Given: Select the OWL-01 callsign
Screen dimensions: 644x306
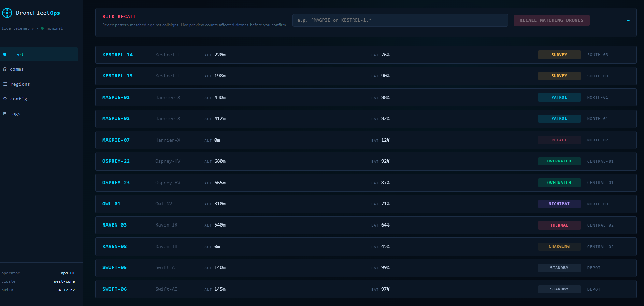Looking at the screenshot, I should point(111,204).
